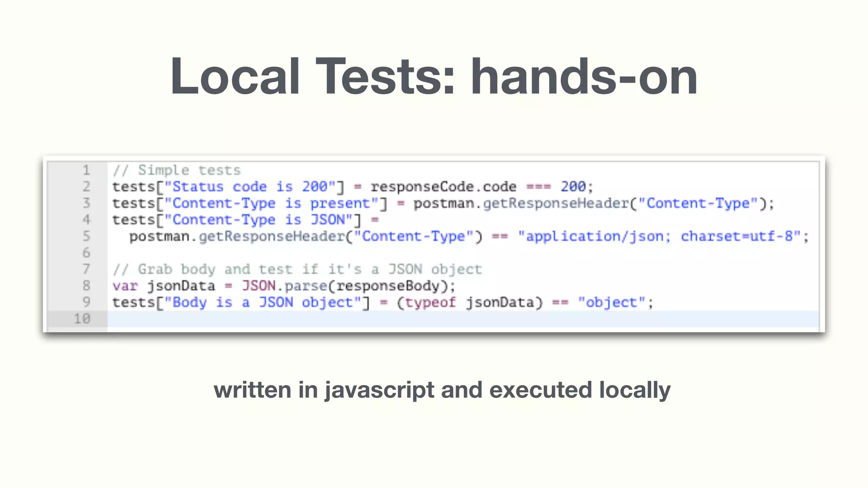This screenshot has height=488, width=868.
Task: Click "application/json; charset=utf-8" on line 5
Action: (x=659, y=236)
